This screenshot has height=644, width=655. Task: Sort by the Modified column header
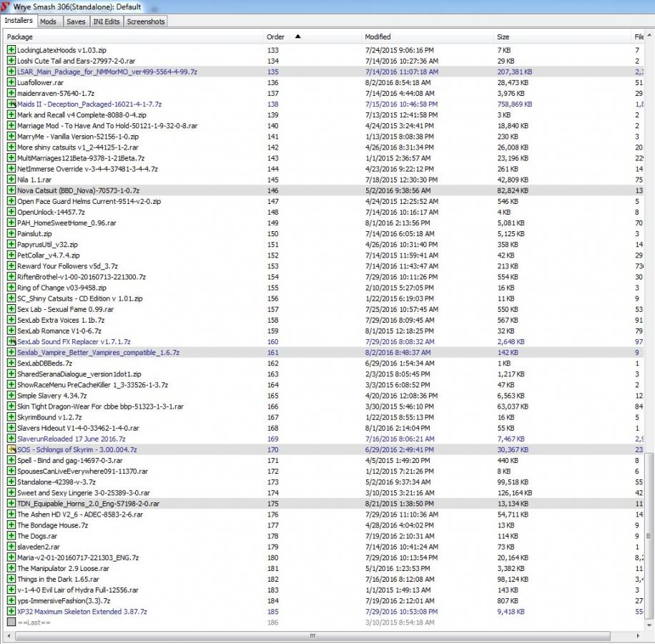[428, 36]
